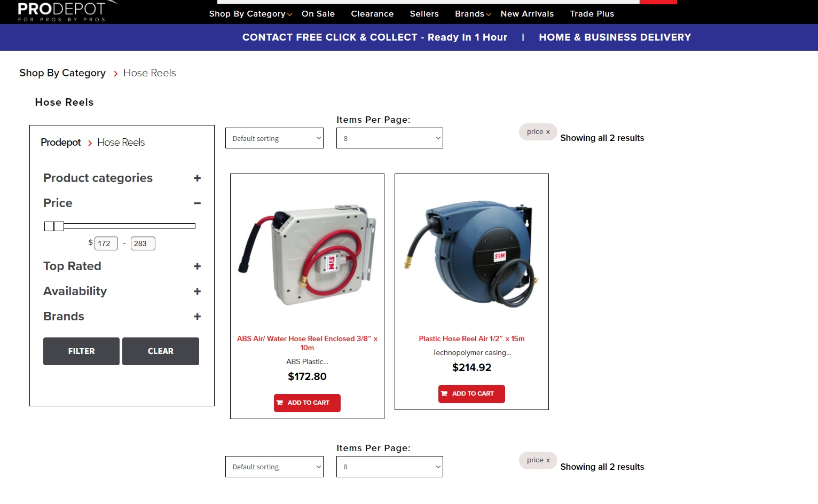818x504 pixels.
Task: Click the minimum price field showing 172
Action: pos(106,243)
